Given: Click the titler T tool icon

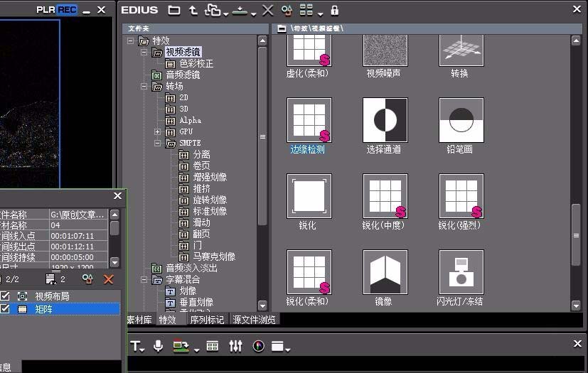Looking at the screenshot, I should 135,346.
